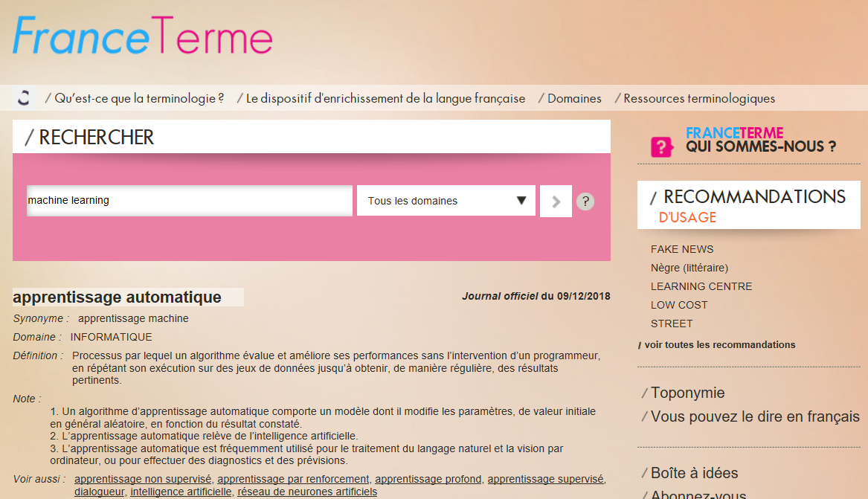Viewport: 868px width, 499px height.
Task: Follow 'apprentissage par renforcement' link
Action: [x=293, y=479]
